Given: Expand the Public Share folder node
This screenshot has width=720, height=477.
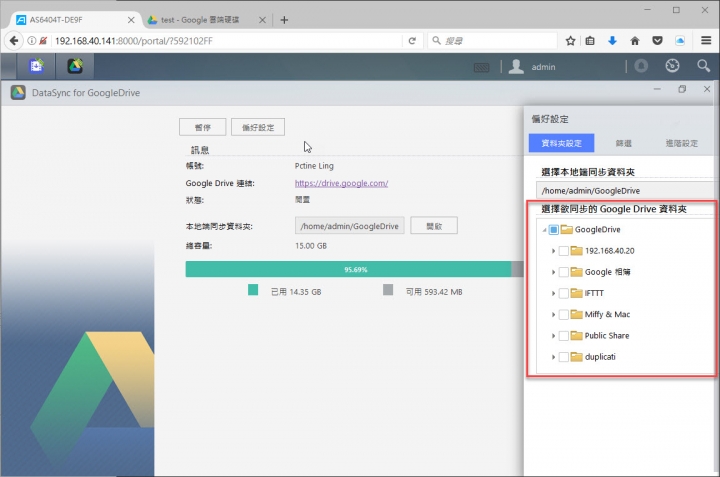Looking at the screenshot, I should 553,336.
